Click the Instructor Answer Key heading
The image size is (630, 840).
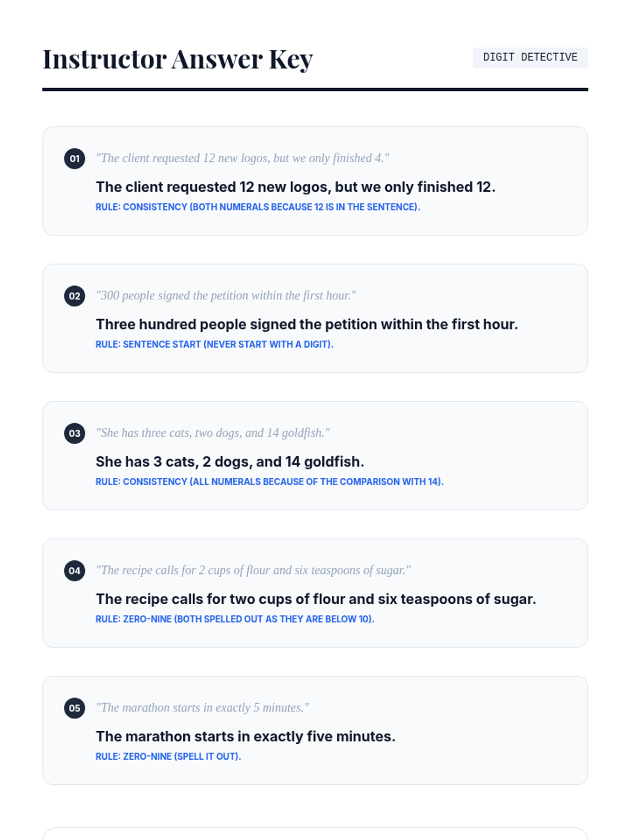pyautogui.click(x=178, y=59)
